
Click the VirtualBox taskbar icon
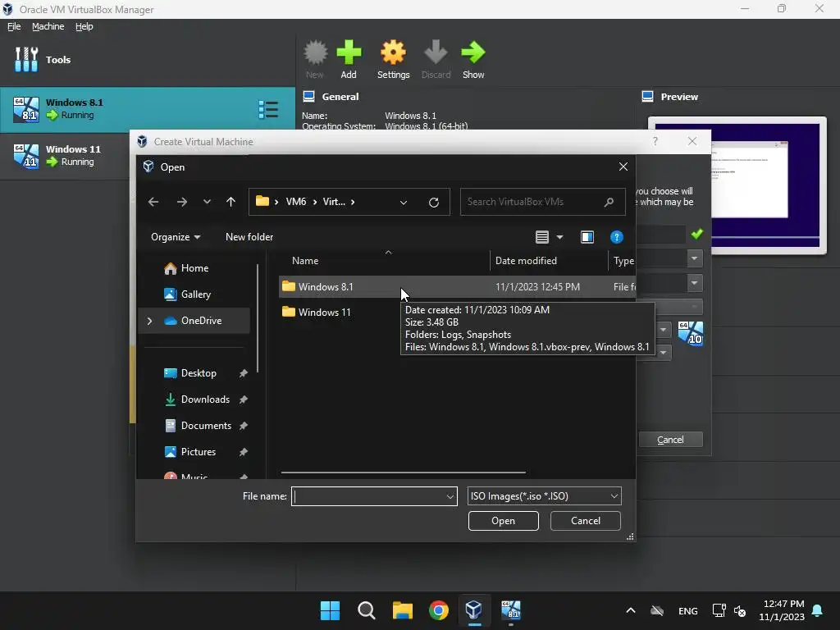pyautogui.click(x=474, y=610)
